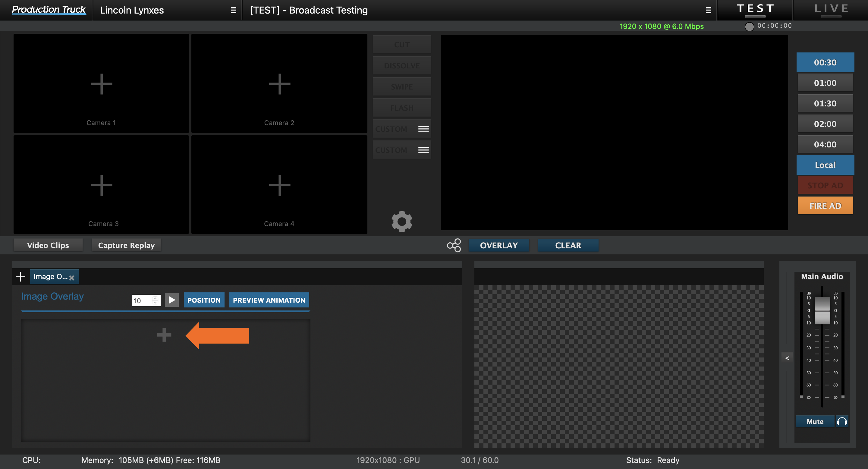Select the 00:30 ad duration
Screen dimensions: 868x469
pyautogui.click(x=825, y=62)
